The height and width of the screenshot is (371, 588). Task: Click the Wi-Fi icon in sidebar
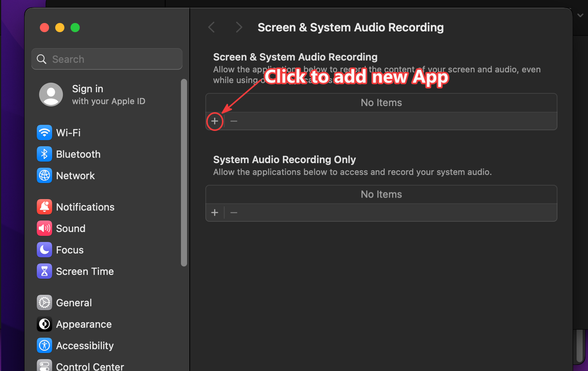pyautogui.click(x=44, y=133)
